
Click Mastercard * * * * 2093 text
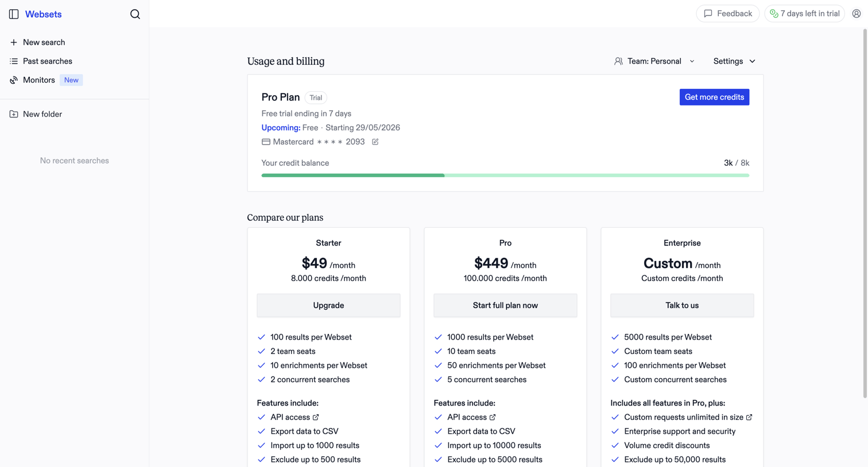(319, 142)
